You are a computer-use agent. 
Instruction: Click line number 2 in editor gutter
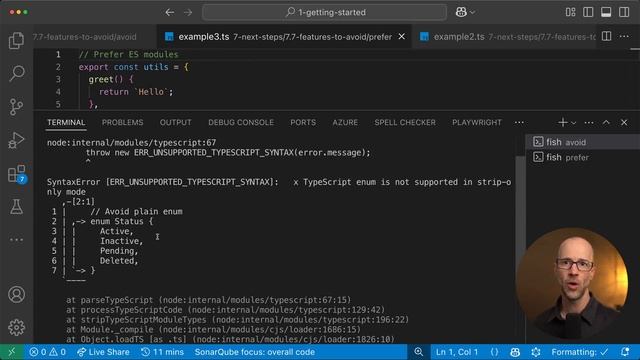(58, 67)
